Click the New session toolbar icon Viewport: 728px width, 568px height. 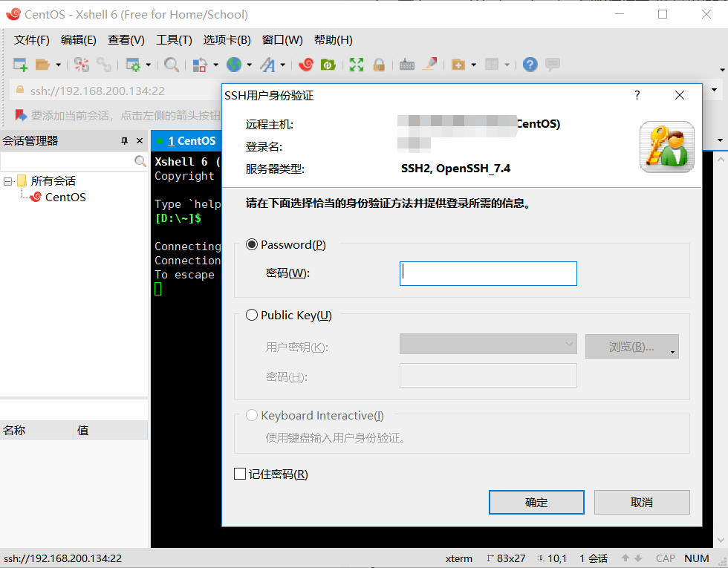click(x=20, y=65)
